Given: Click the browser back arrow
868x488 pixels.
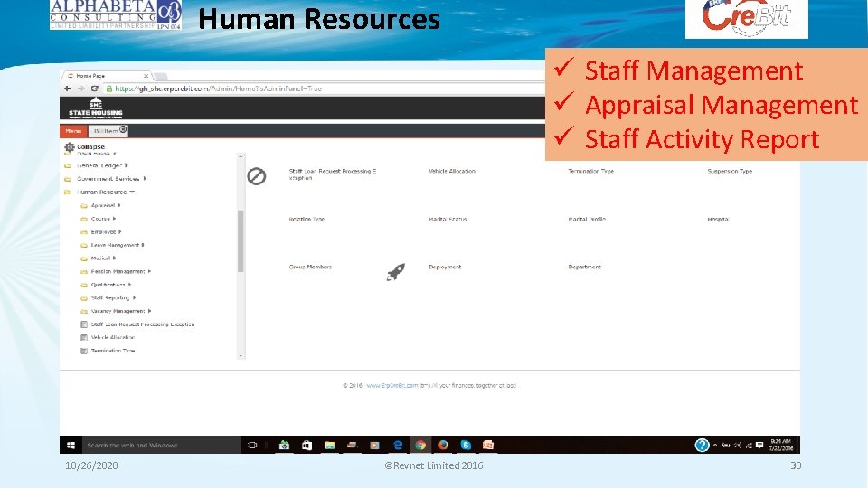Looking at the screenshot, I should pyautogui.click(x=68, y=89).
